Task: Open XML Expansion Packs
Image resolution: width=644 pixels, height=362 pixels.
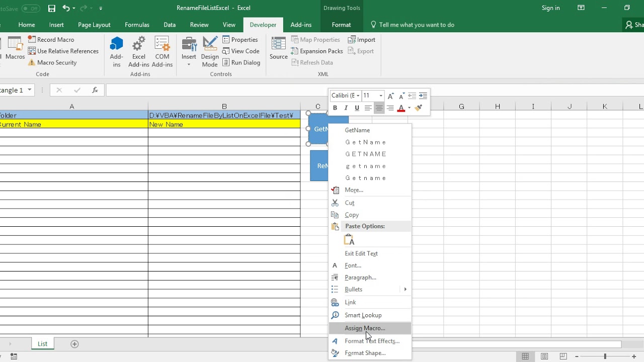Action: 317,51
